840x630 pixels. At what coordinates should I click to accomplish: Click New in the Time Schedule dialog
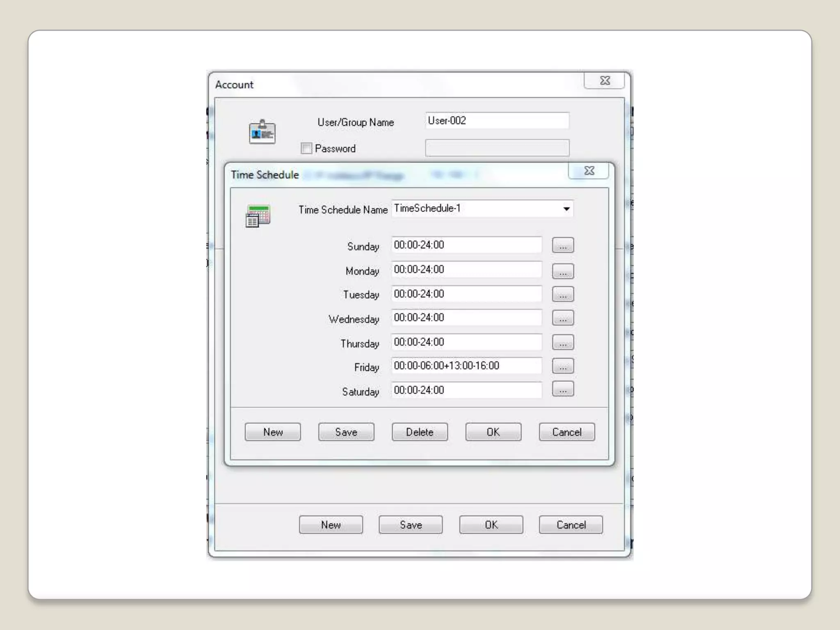tap(273, 432)
